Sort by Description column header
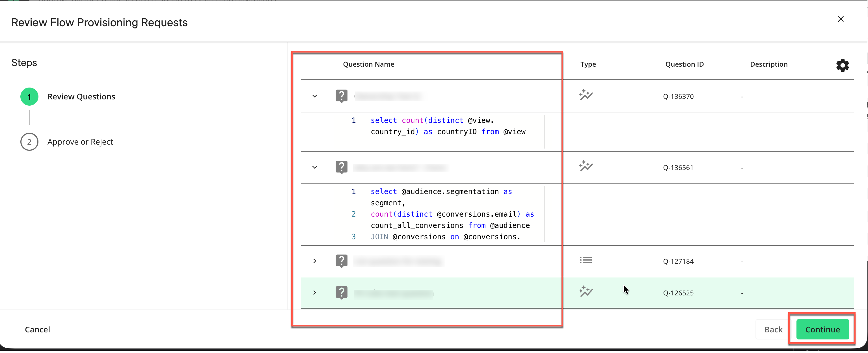This screenshot has width=868, height=353. pyautogui.click(x=768, y=64)
